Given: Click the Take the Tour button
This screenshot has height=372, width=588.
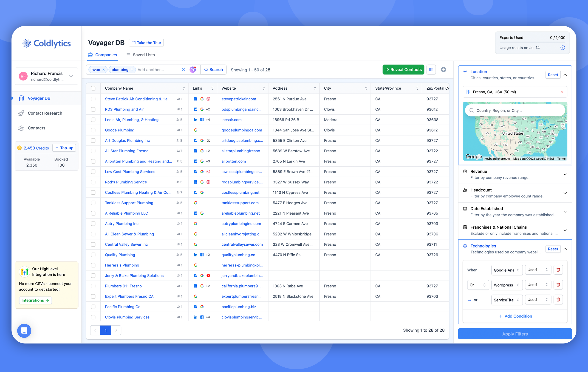Looking at the screenshot, I should click(x=146, y=43).
